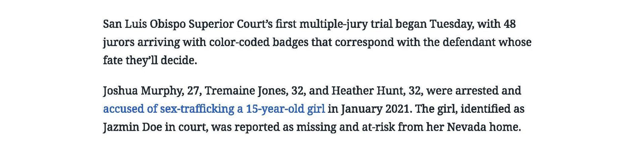644x150 pixels.
Task: Open the 'accused of sex-trafficking a 15-year-old girl' link
Action: coord(214,109)
